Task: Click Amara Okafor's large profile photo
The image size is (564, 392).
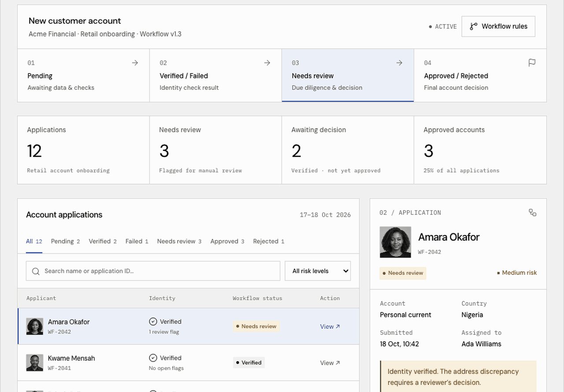Action: [x=395, y=242]
